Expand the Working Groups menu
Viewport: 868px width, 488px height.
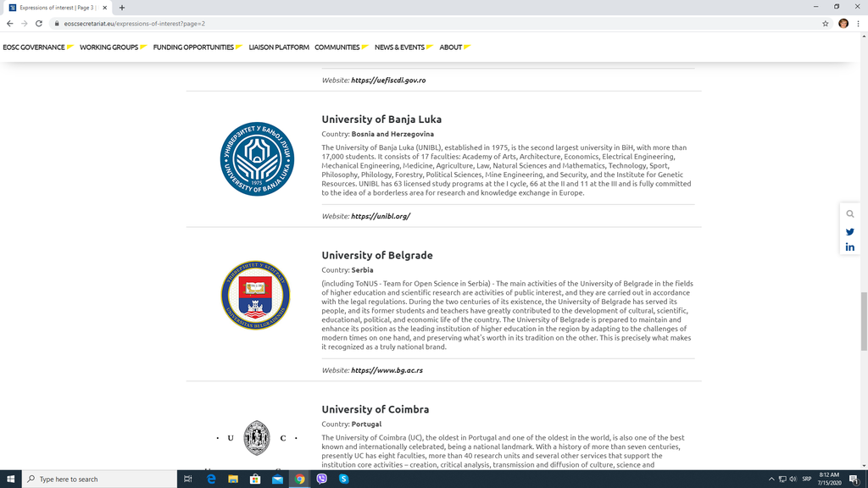[113, 47]
